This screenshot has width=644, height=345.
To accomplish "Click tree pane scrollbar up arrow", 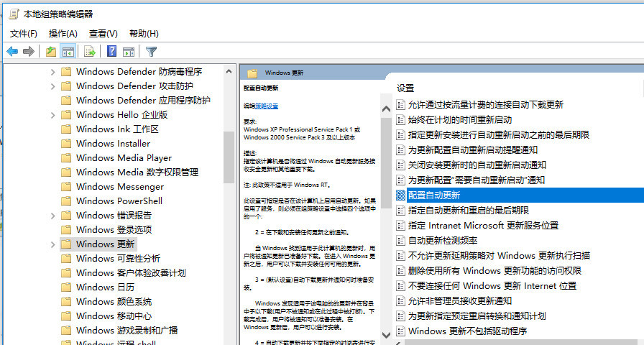I will [x=229, y=71].
